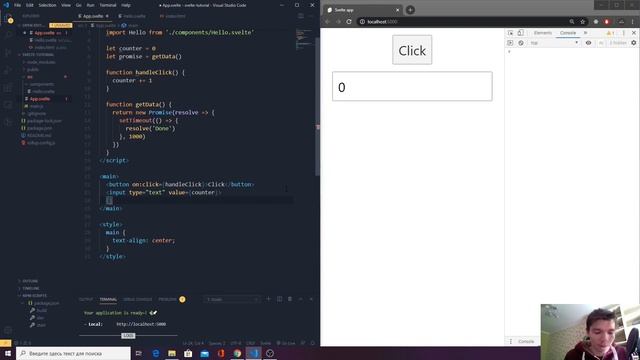Image resolution: width=640 pixels, height=360 pixels.
Task: Open the Explorer view in VS Code activity bar
Action: pyautogui.click(x=8, y=18)
